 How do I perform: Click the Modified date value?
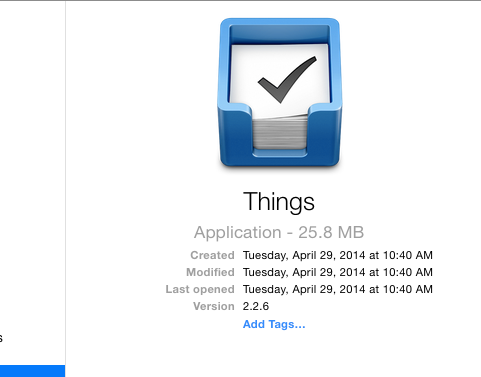338,272
